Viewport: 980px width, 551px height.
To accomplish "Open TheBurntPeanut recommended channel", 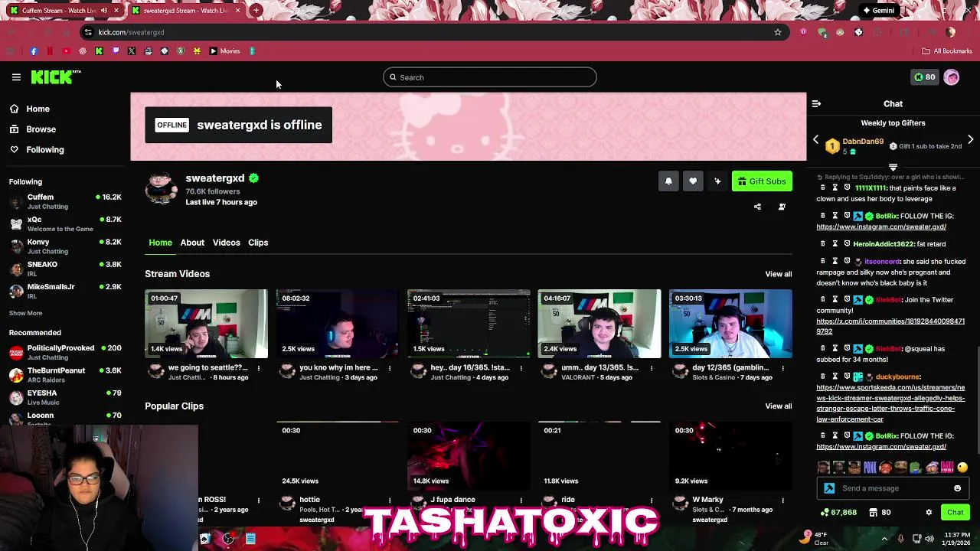I will pyautogui.click(x=65, y=374).
